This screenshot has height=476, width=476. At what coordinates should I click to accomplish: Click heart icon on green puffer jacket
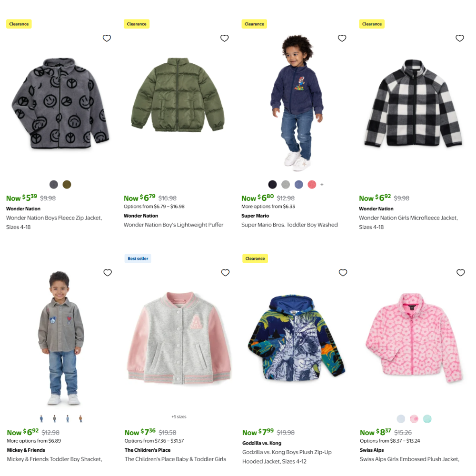pyautogui.click(x=224, y=38)
